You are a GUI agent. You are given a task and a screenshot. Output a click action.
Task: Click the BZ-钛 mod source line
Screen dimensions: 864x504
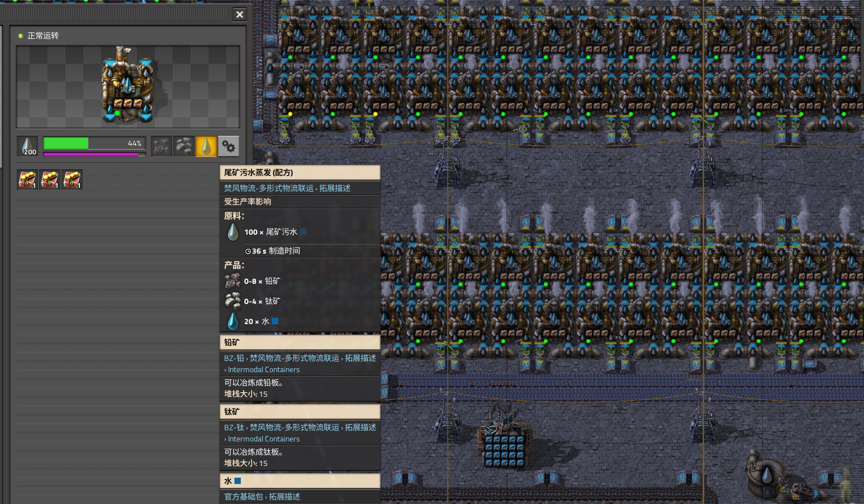coord(300,432)
